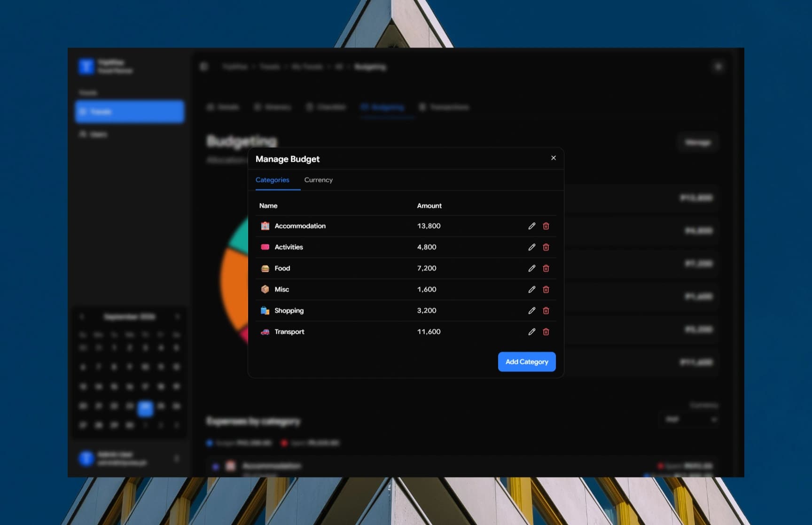This screenshot has height=525, width=812.
Task: Delete the Shopping category
Action: 546,311
